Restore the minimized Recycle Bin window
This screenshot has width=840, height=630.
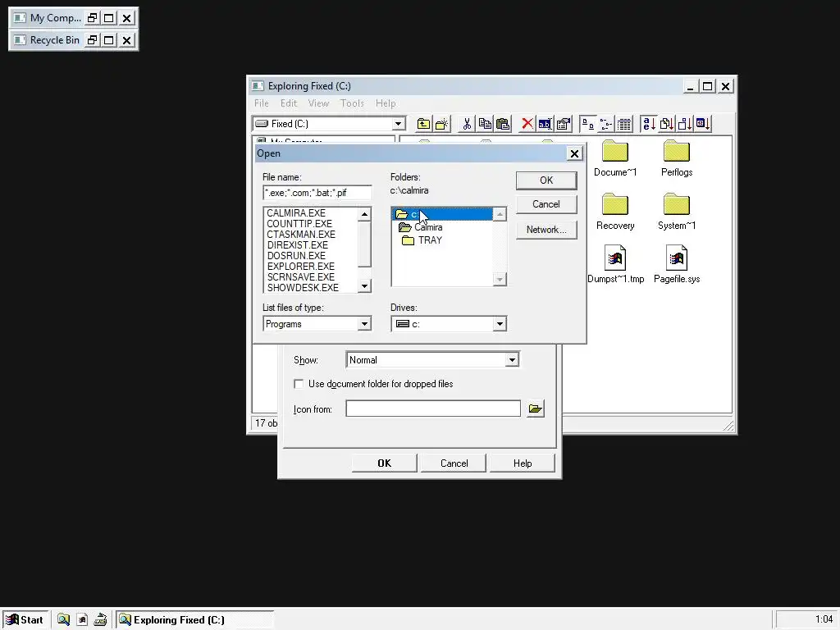click(x=93, y=40)
